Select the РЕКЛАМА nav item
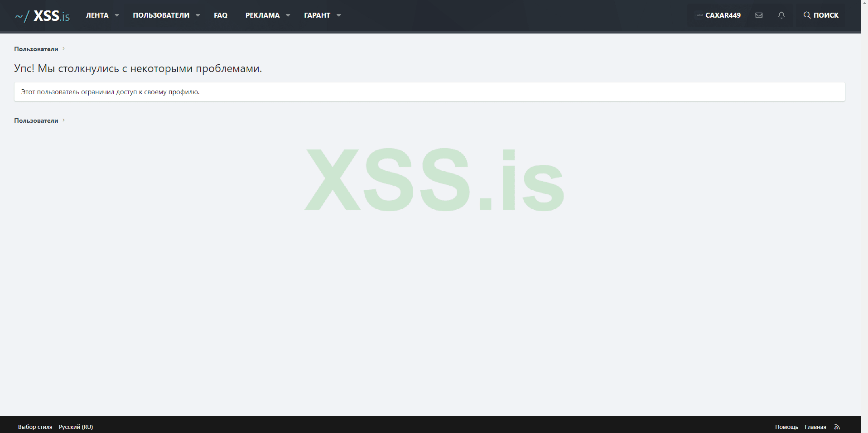868x433 pixels. pos(263,15)
